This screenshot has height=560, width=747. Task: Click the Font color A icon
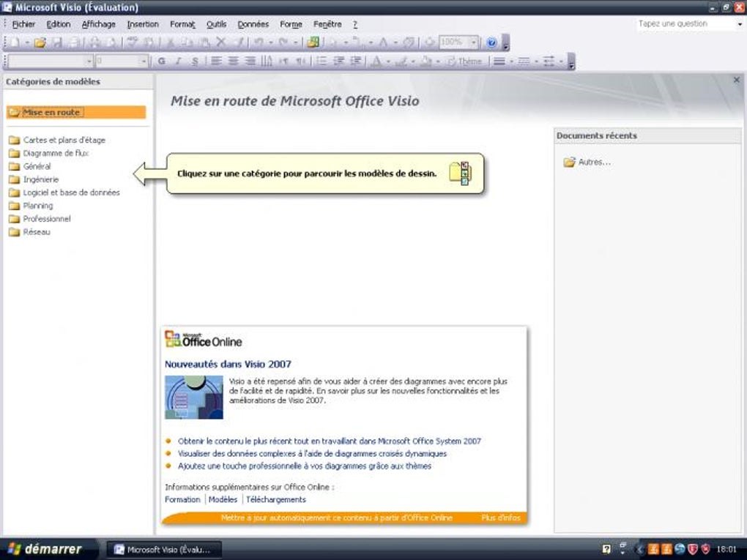tap(376, 61)
